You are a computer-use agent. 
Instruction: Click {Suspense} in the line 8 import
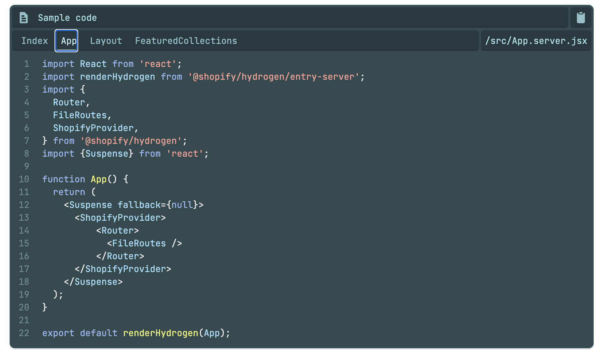107,153
